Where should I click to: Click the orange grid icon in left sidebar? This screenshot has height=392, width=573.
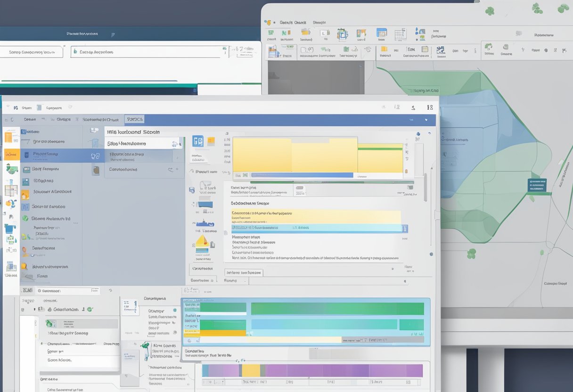click(8, 138)
